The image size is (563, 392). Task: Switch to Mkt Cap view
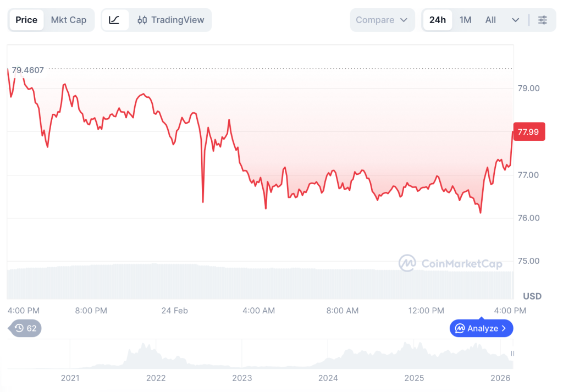[69, 20]
